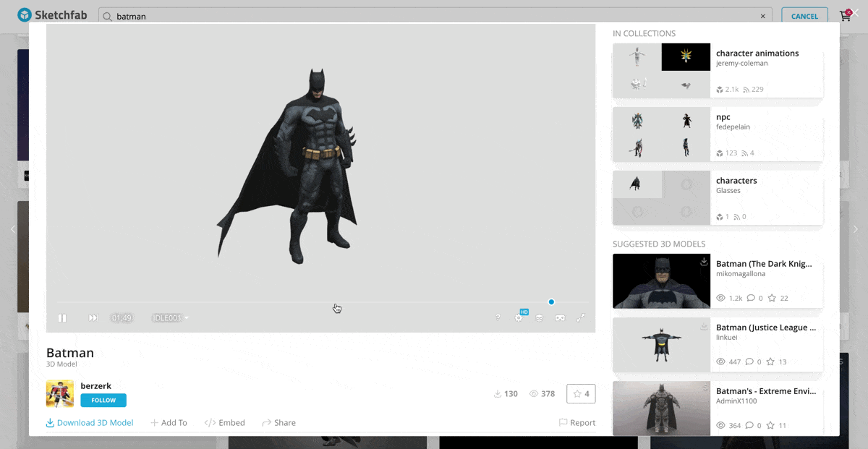This screenshot has width=868, height=449.
Task: Like the model with the star button
Action: (x=581, y=394)
